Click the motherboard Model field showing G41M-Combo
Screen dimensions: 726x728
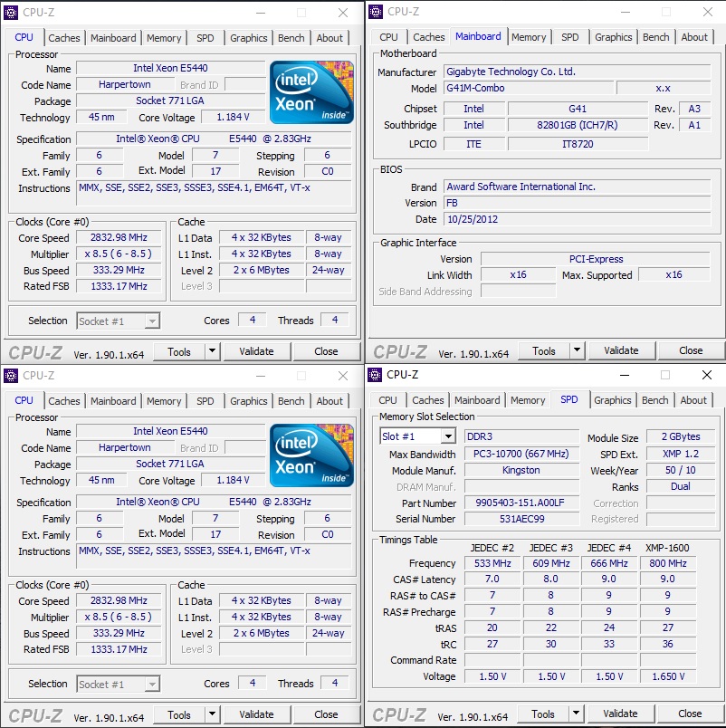pos(529,88)
